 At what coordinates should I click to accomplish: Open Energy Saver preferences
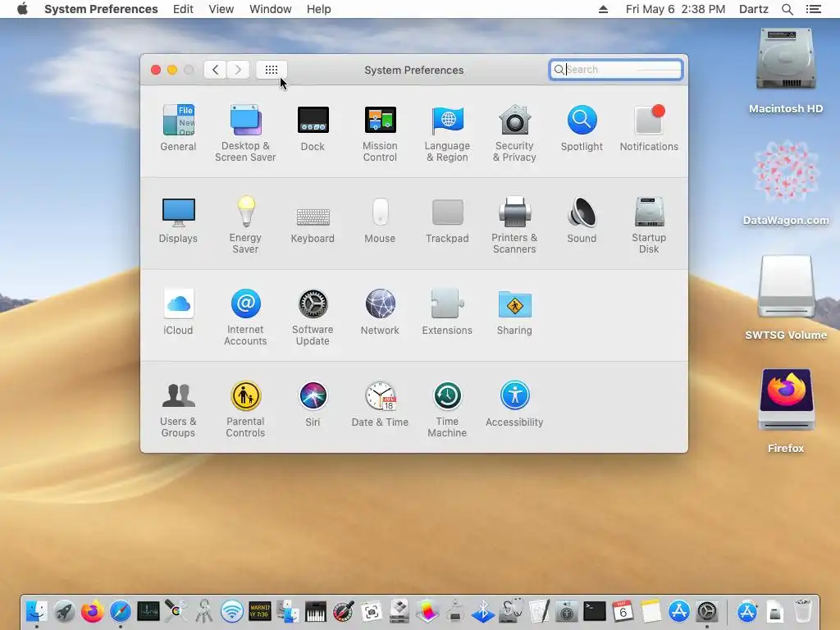pyautogui.click(x=245, y=225)
